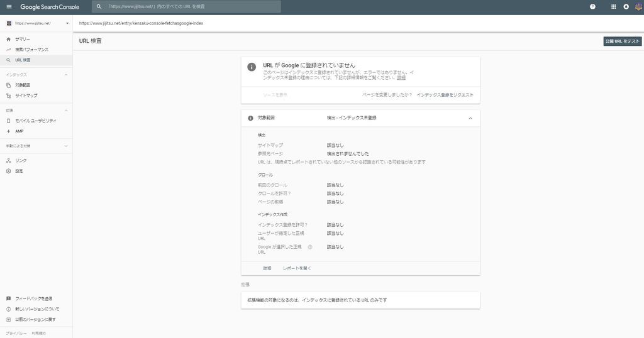The height and width of the screenshot is (338, 644).
Task: Open the Google apps grid icon
Action: point(613,6)
